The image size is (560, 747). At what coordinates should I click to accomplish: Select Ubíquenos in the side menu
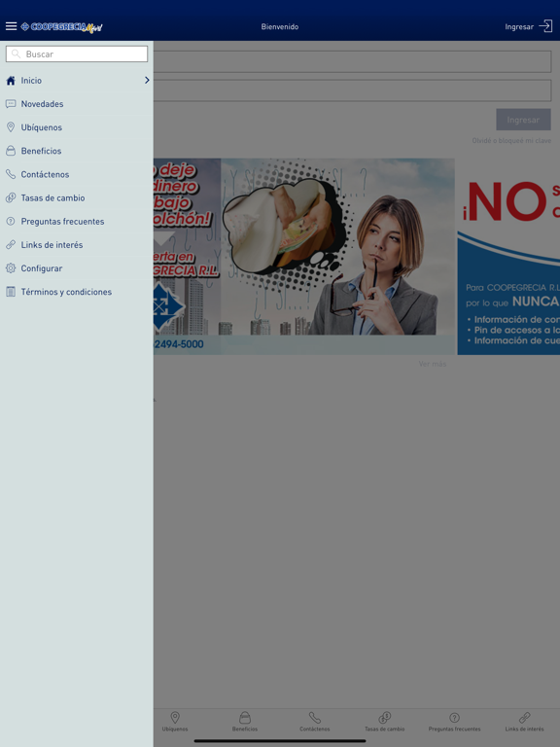coord(77,127)
